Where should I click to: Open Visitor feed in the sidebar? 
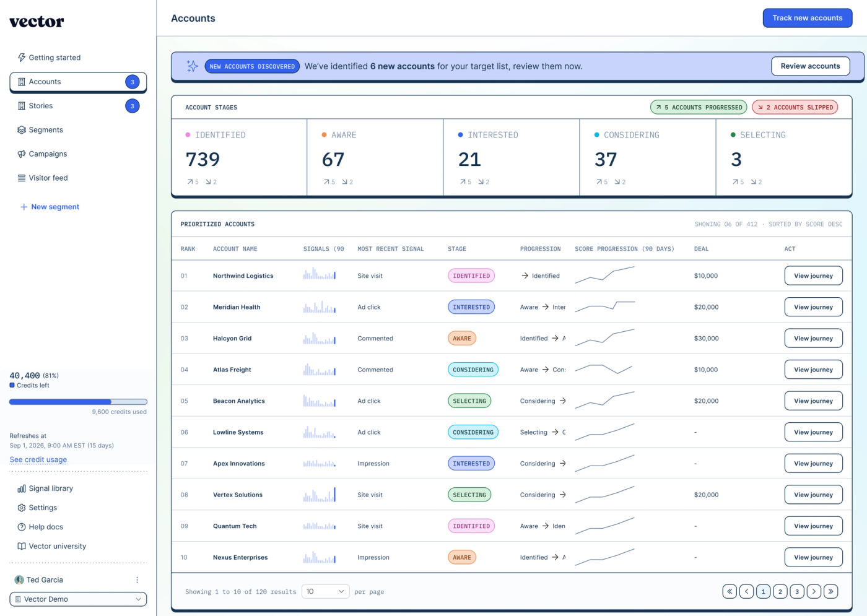pyautogui.click(x=78, y=178)
